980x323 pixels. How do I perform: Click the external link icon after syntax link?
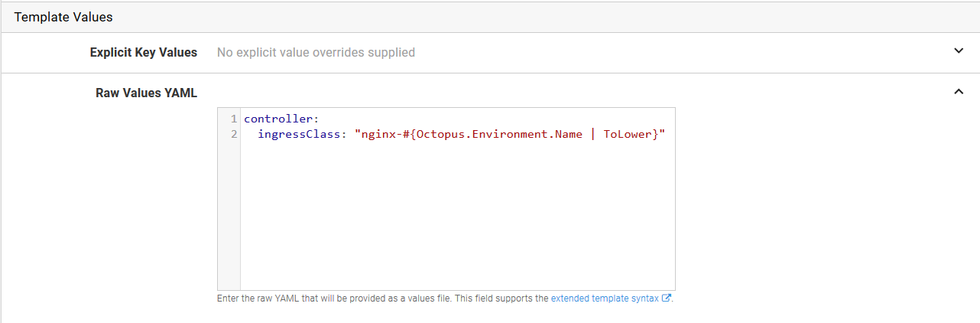point(666,299)
